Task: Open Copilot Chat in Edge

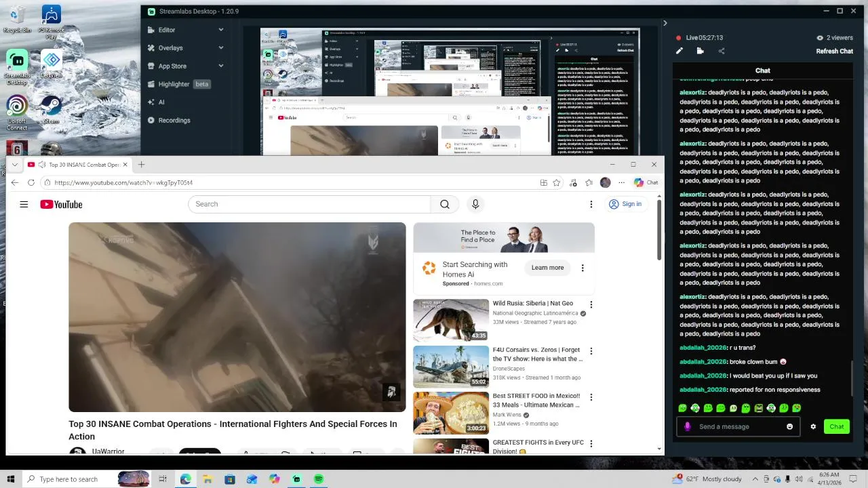Action: coord(646,182)
